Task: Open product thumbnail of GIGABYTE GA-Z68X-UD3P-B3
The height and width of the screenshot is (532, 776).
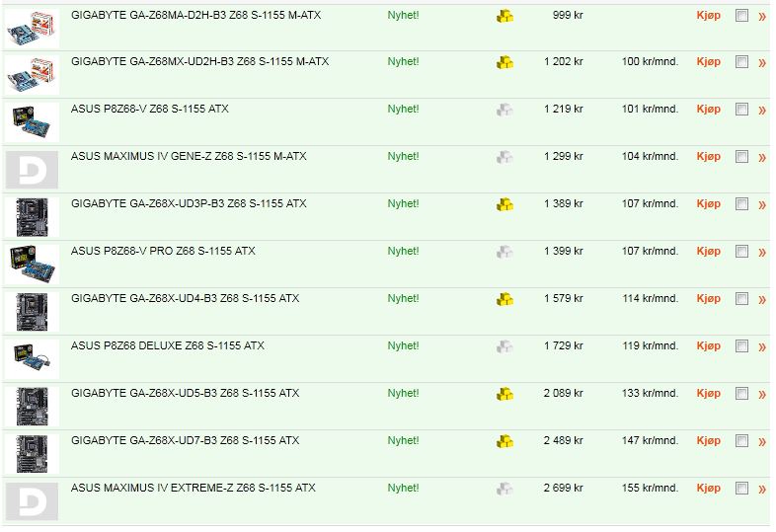Action: [32, 217]
